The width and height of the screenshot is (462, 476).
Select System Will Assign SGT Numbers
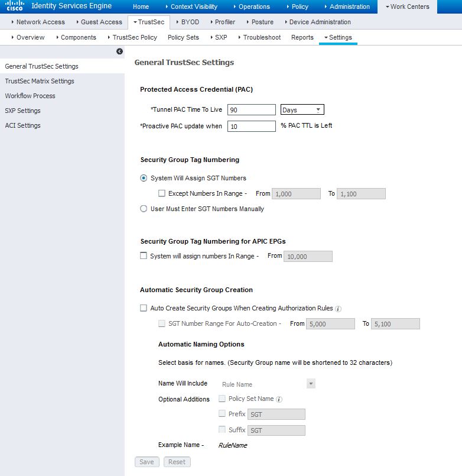click(144, 178)
